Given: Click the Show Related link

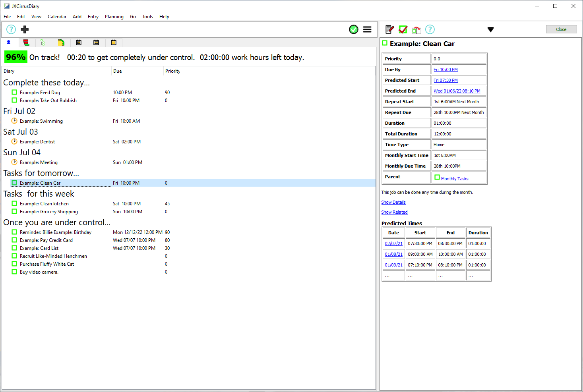Looking at the screenshot, I should click(394, 212).
